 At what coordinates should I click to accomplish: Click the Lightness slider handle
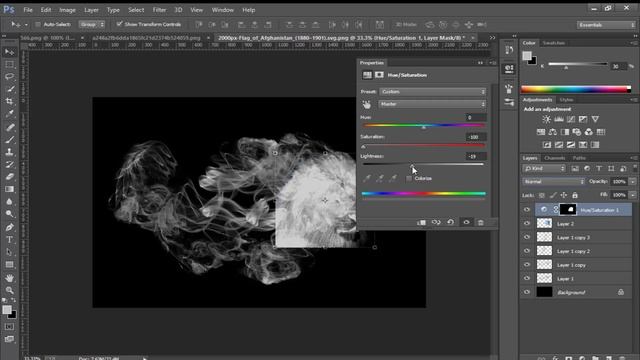412,166
